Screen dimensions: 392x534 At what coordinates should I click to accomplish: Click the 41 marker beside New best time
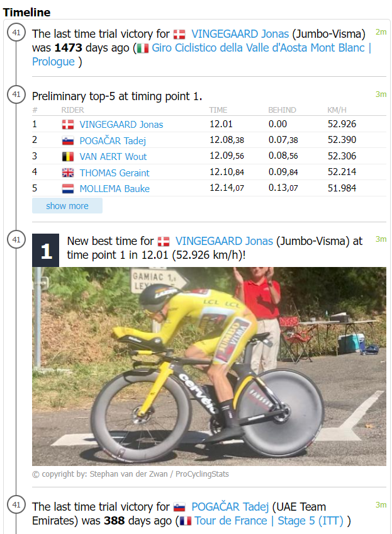[x=16, y=240]
